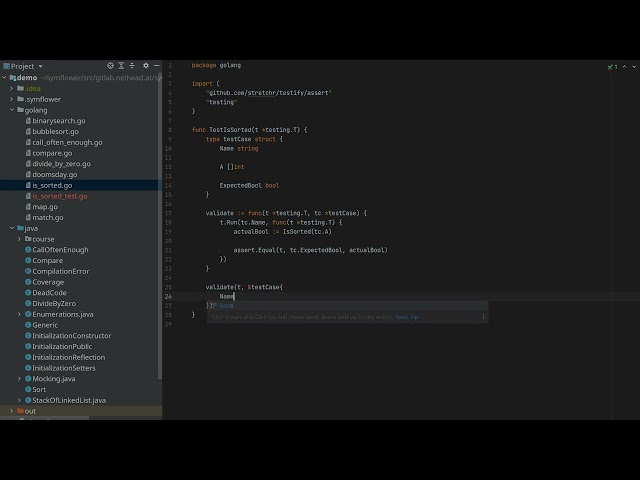Screen dimensions: 640x480
Task: Click the folder icon beside golang
Action: coord(20,110)
